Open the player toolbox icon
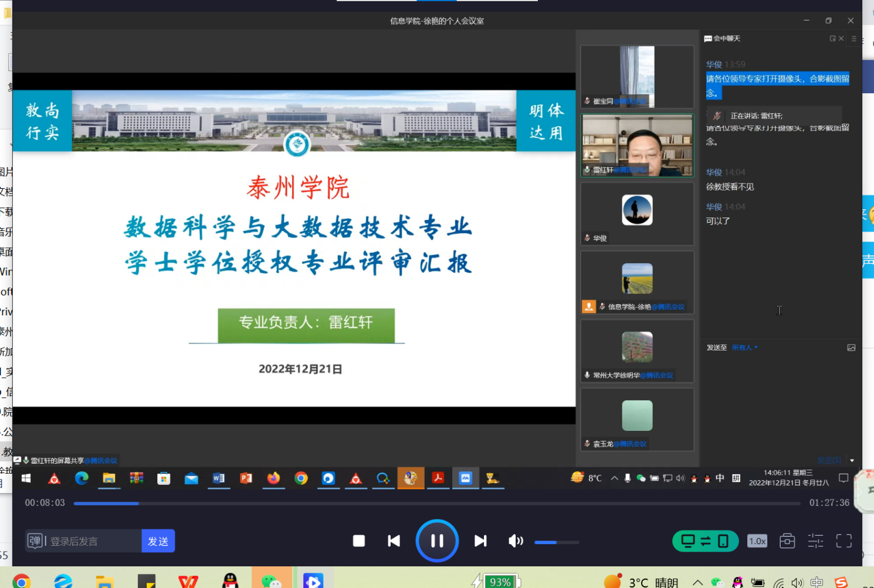 (x=787, y=541)
